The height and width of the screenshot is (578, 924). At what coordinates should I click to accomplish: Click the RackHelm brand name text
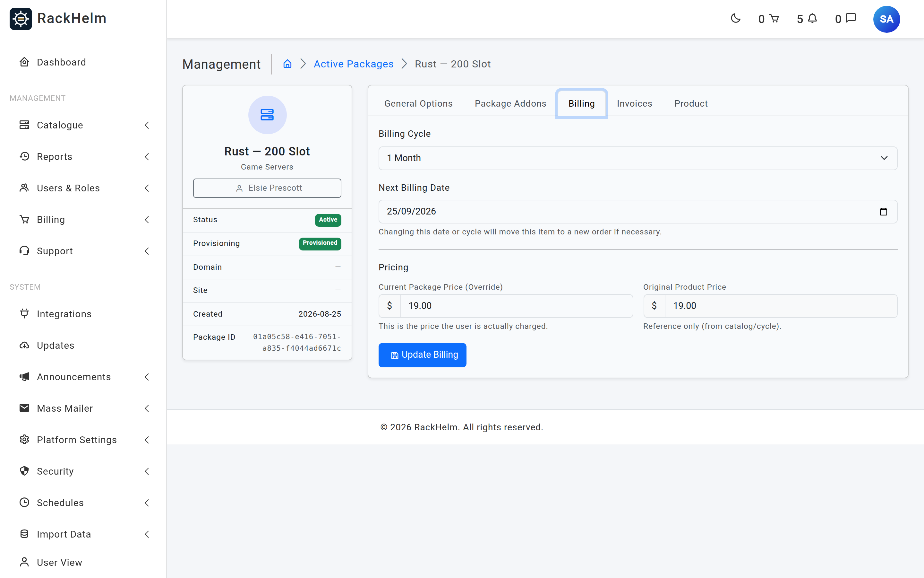[x=72, y=18]
